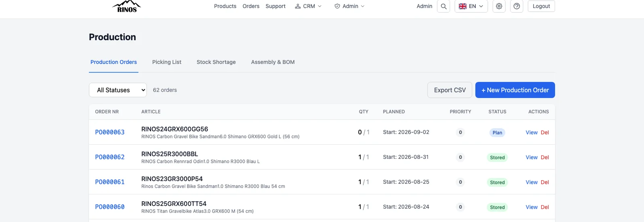
Task: Delete order PO000061
Action: click(545, 182)
